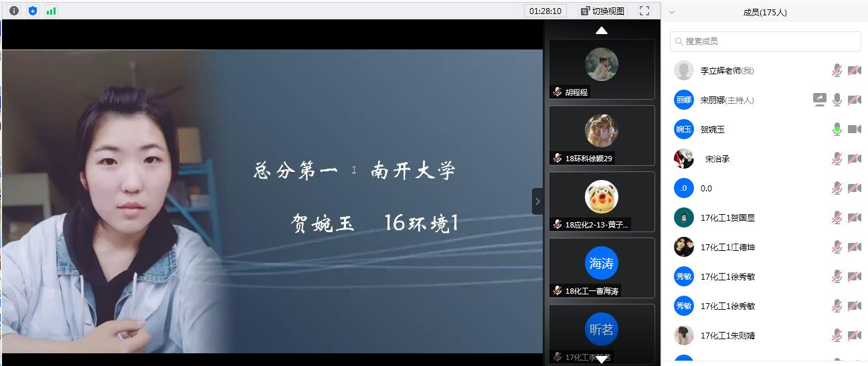Click the avatar of 李立辉老师
This screenshot has height=366, width=868.
coord(684,70)
